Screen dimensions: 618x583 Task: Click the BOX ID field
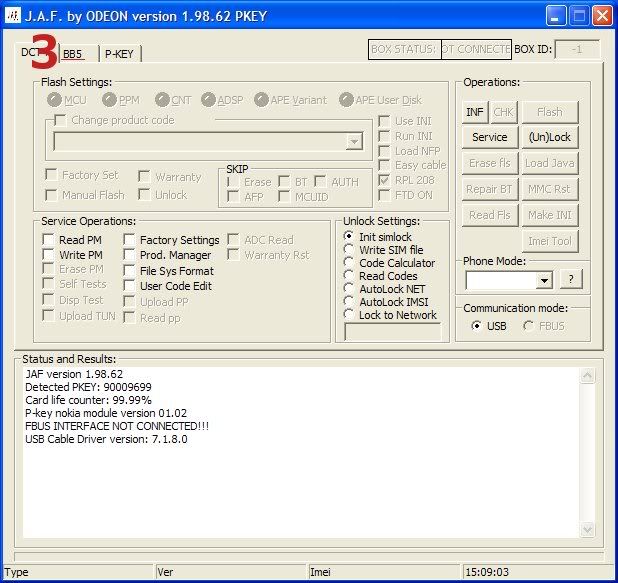577,50
